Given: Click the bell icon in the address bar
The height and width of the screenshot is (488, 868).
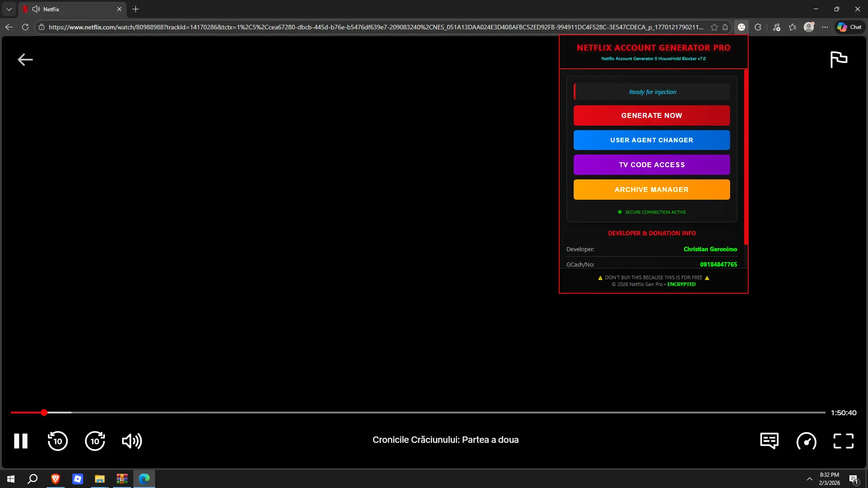Looking at the screenshot, I should click(x=725, y=27).
